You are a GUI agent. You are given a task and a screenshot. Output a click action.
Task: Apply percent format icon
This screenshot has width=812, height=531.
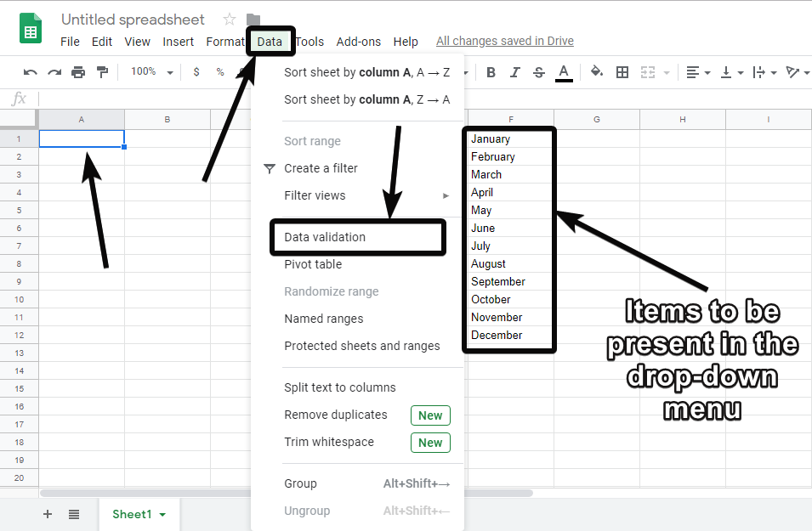coord(220,72)
